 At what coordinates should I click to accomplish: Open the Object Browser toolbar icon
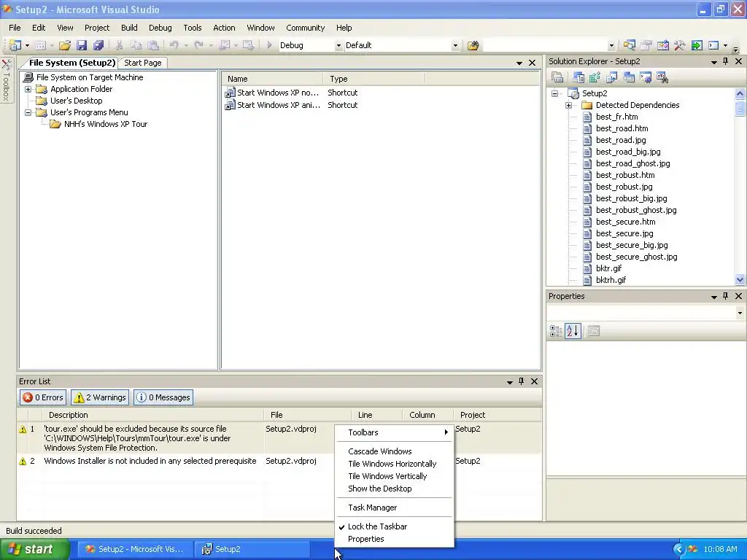[x=663, y=45]
